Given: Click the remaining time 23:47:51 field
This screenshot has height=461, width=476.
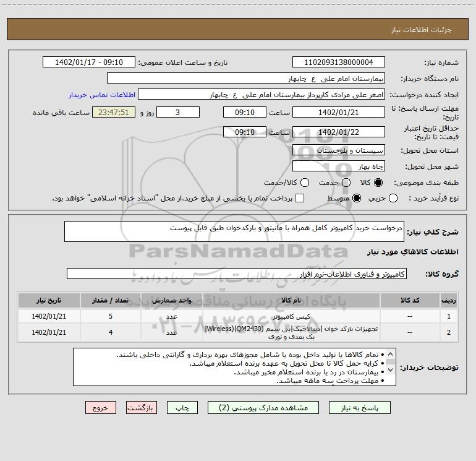Looking at the screenshot, I should 114,112.
